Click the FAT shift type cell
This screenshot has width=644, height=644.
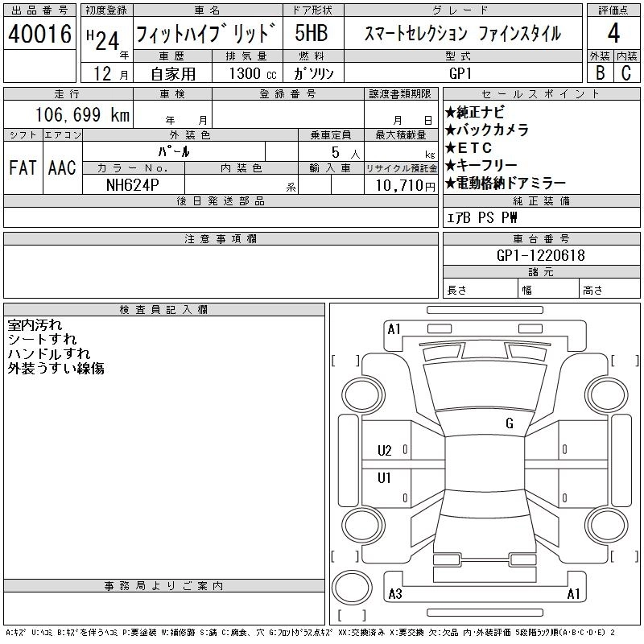[x=23, y=167]
